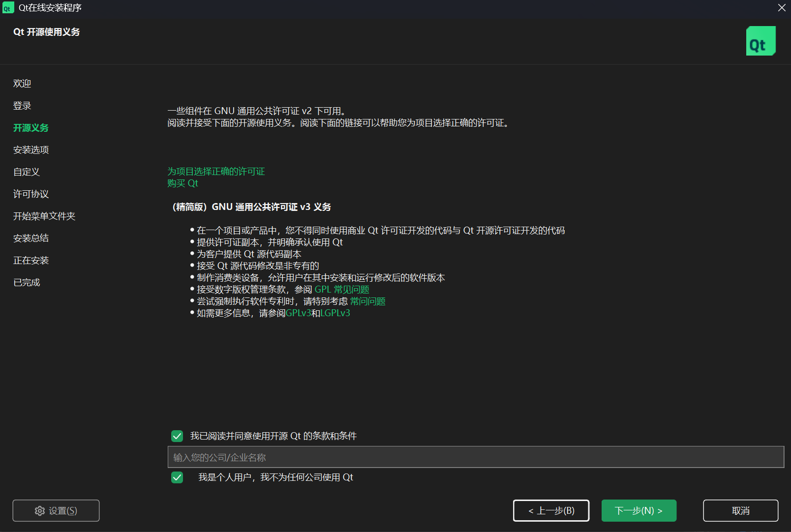Focus the company name input field
The width and height of the screenshot is (791, 532).
pos(476,457)
